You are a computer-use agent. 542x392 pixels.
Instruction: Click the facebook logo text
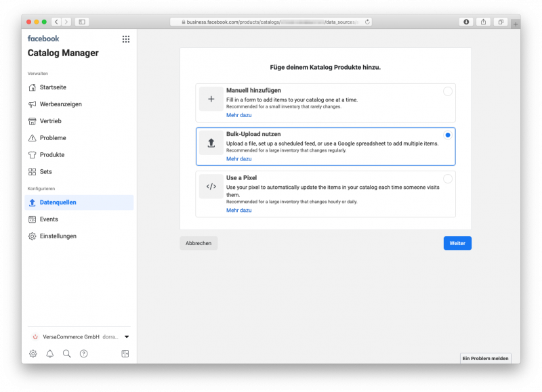point(43,39)
